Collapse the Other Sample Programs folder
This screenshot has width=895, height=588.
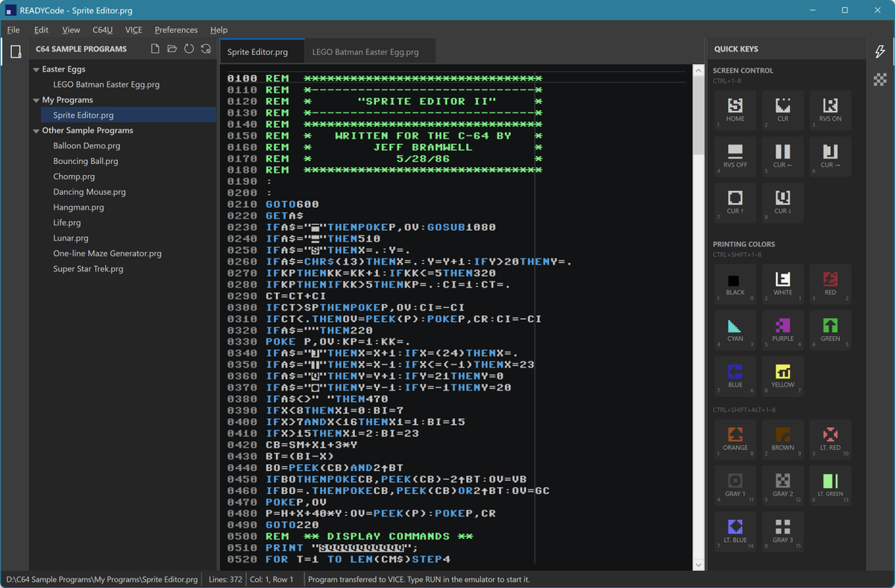36,130
